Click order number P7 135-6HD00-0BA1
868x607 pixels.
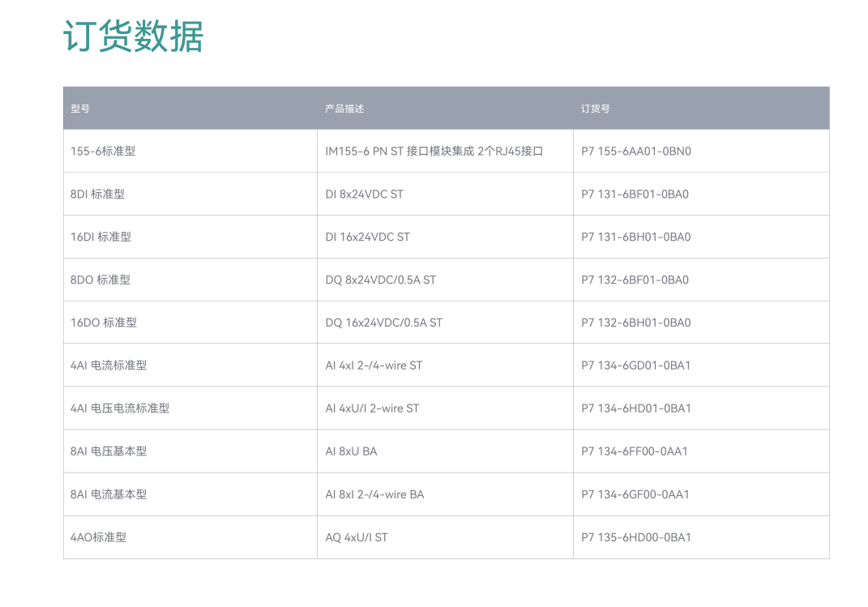(x=636, y=537)
